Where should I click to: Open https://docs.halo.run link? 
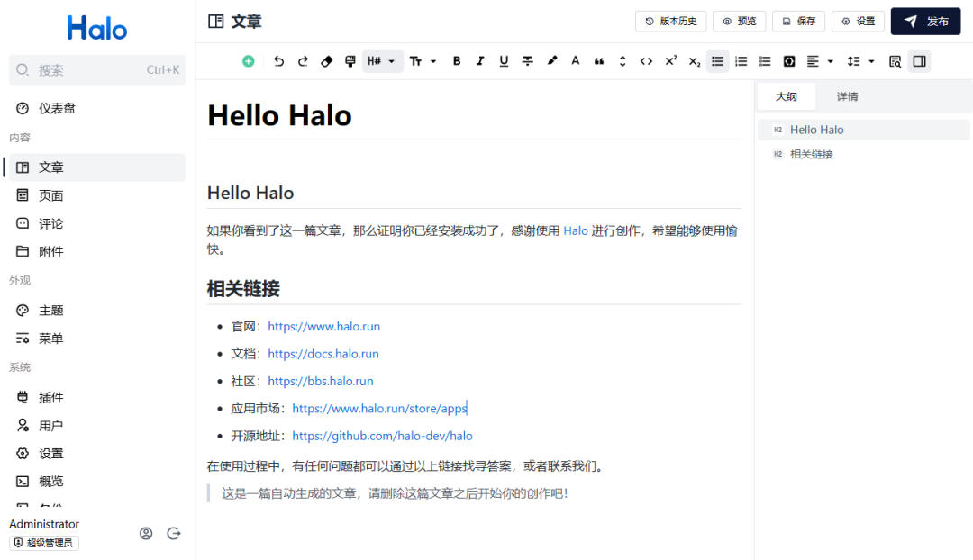tap(323, 354)
